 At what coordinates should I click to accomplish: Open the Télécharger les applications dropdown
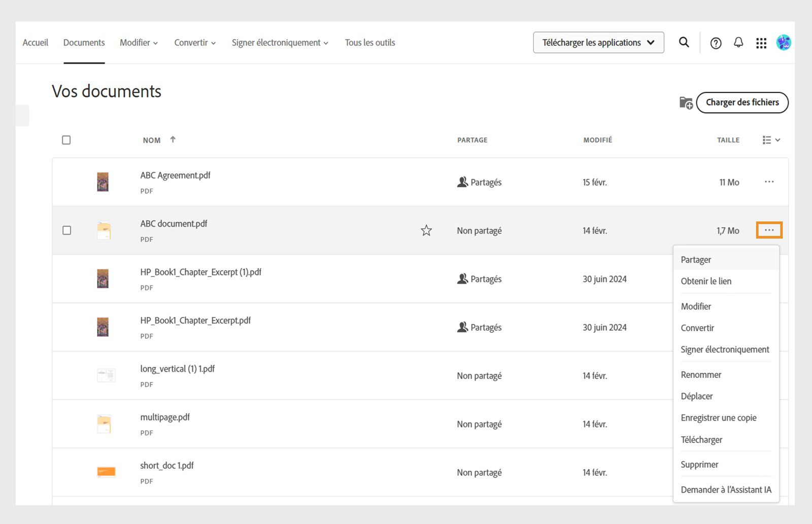click(x=598, y=43)
